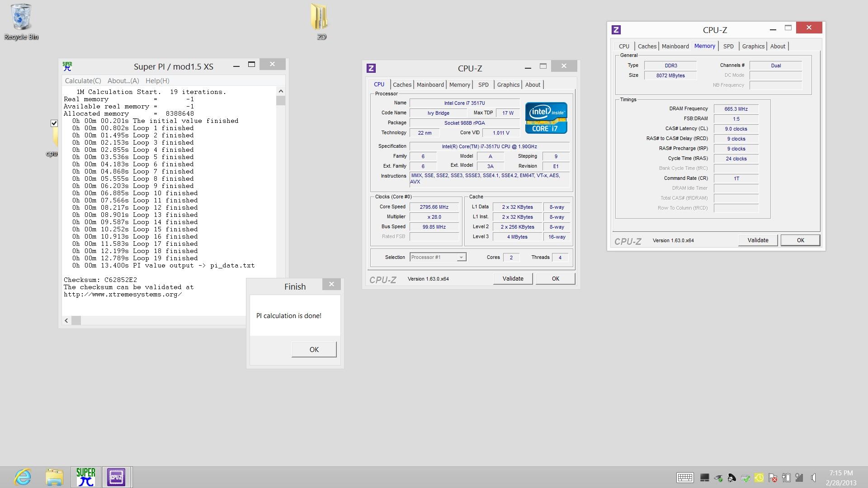Click the green checkmark tray icon
Image resolution: width=868 pixels, height=488 pixels.
[746, 478]
